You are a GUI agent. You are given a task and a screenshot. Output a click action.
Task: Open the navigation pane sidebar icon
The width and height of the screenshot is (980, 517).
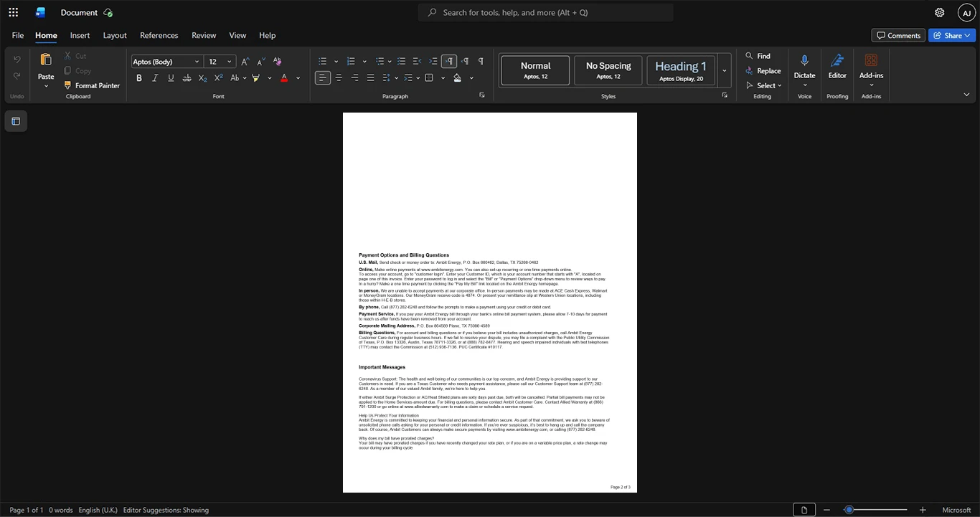point(16,121)
